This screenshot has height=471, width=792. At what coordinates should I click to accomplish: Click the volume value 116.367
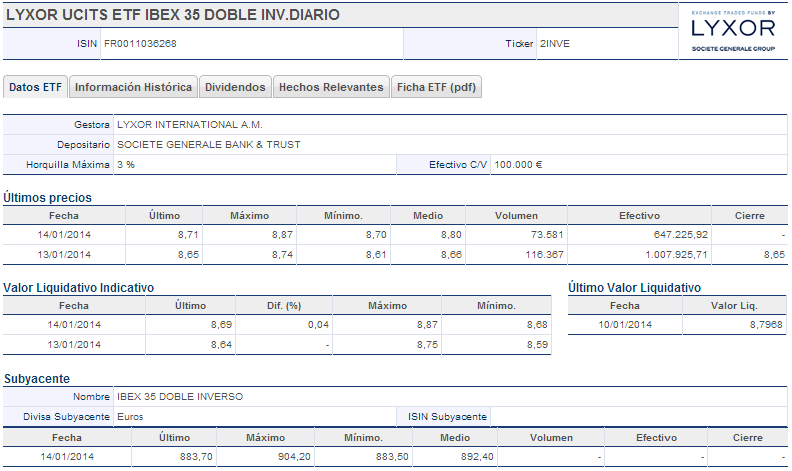pos(544,254)
